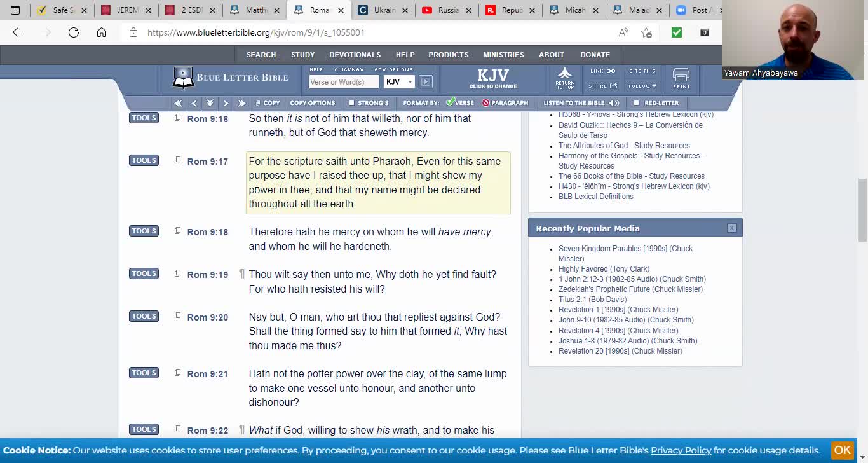Click the page vertical scrollbar thumb
The width and height of the screenshot is (868, 463).
[862, 210]
